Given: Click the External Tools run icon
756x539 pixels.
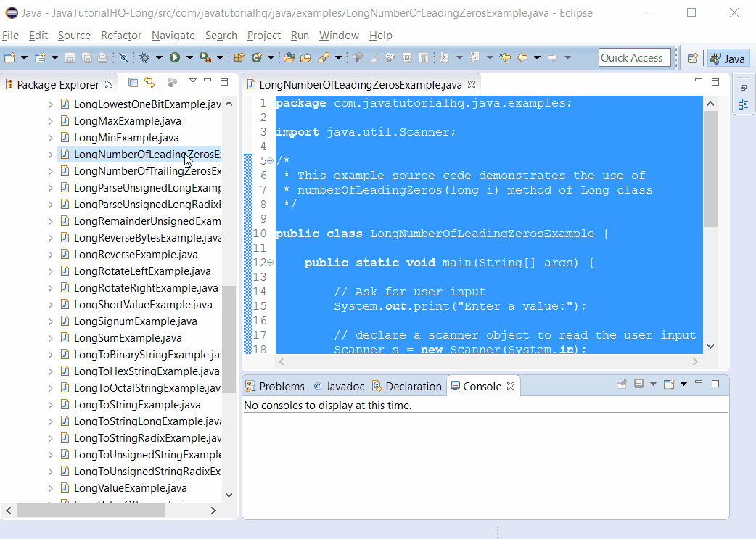Looking at the screenshot, I should [205, 58].
